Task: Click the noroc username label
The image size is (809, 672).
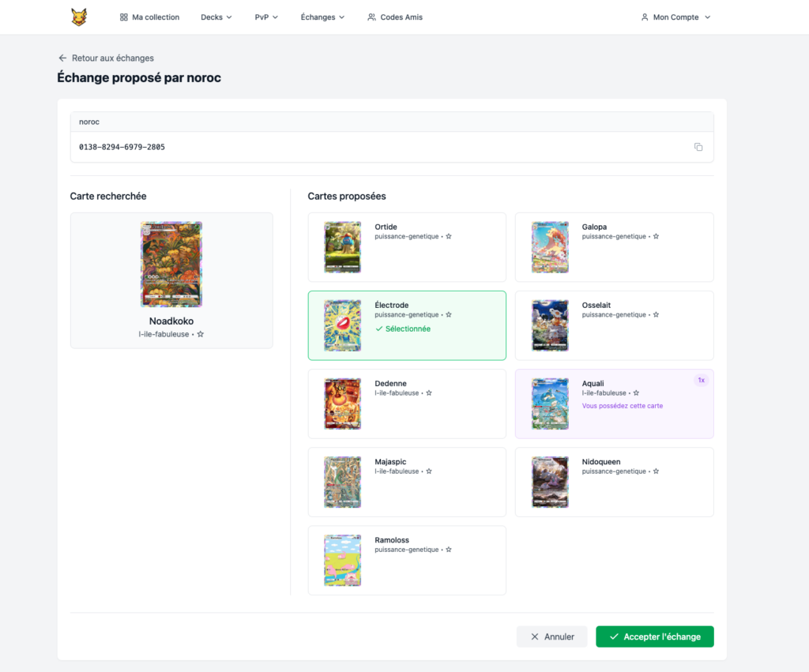Action: coord(89,122)
